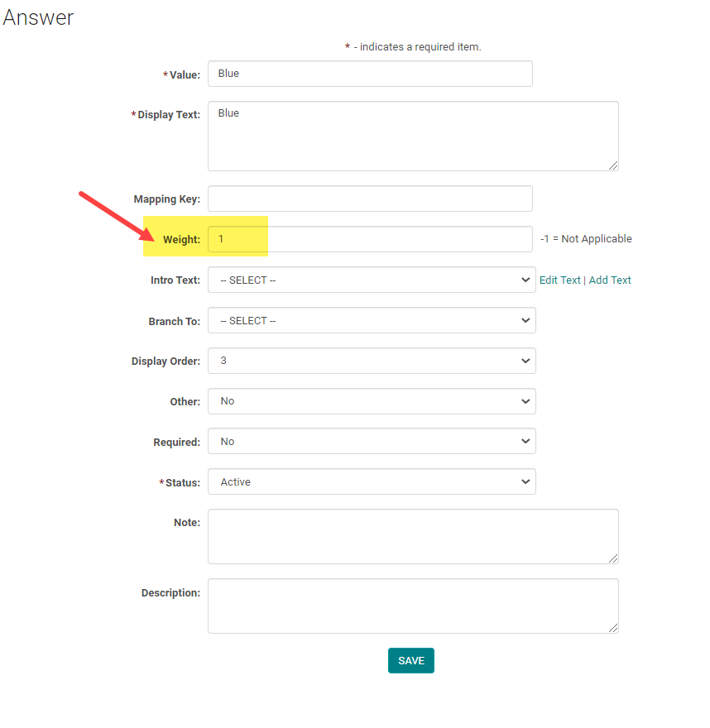Click the Add Text link

tap(610, 280)
